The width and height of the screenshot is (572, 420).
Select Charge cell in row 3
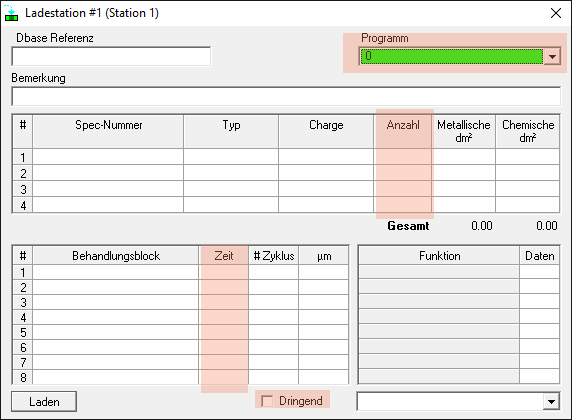click(x=326, y=189)
